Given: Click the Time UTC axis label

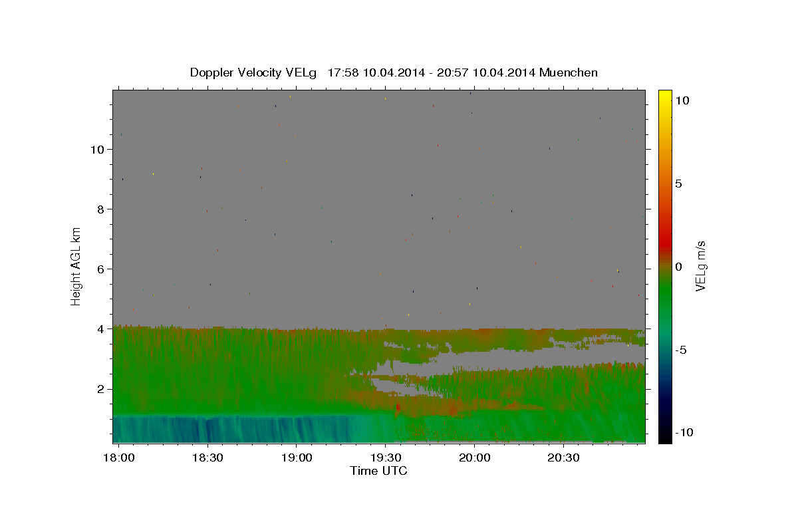Looking at the screenshot, I should pos(378,471).
